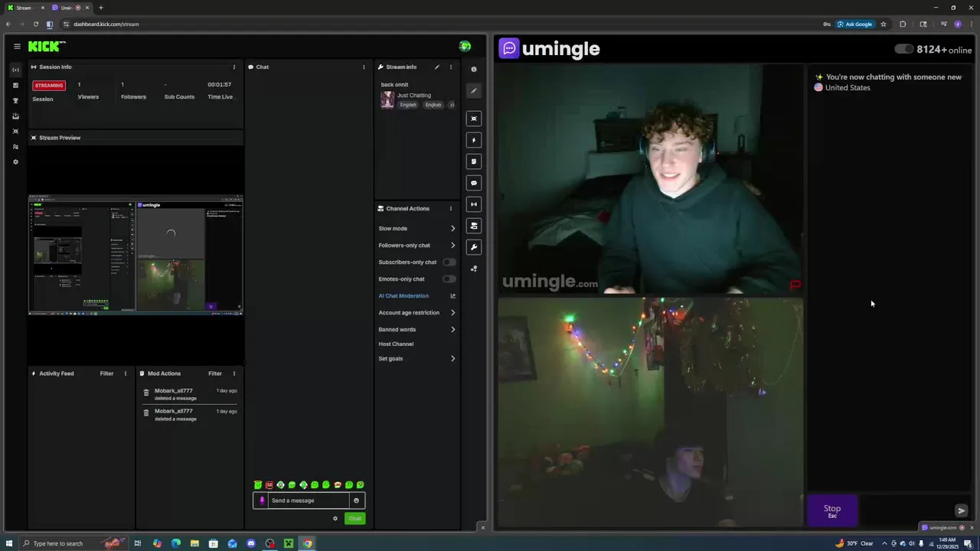This screenshot has width=980, height=551.
Task: Click the stream preview widget toolbar icon
Action: 474,119
